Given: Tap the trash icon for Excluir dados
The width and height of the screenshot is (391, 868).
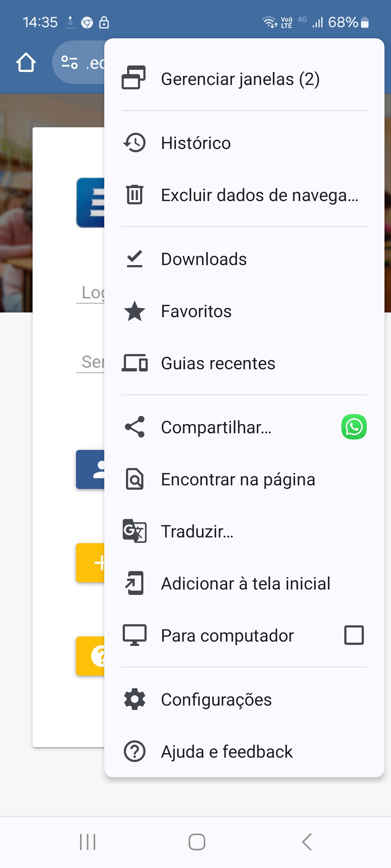Looking at the screenshot, I should point(135,195).
